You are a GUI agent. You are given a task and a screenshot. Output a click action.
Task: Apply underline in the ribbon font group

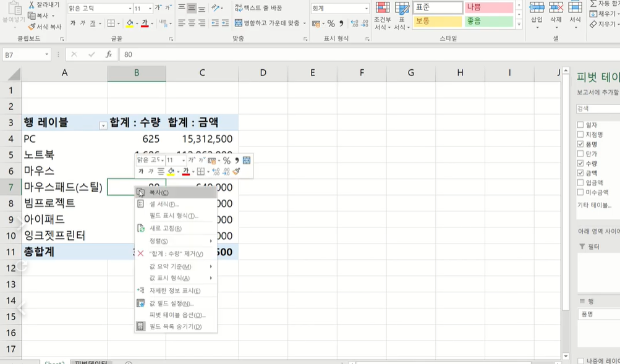tap(93, 23)
